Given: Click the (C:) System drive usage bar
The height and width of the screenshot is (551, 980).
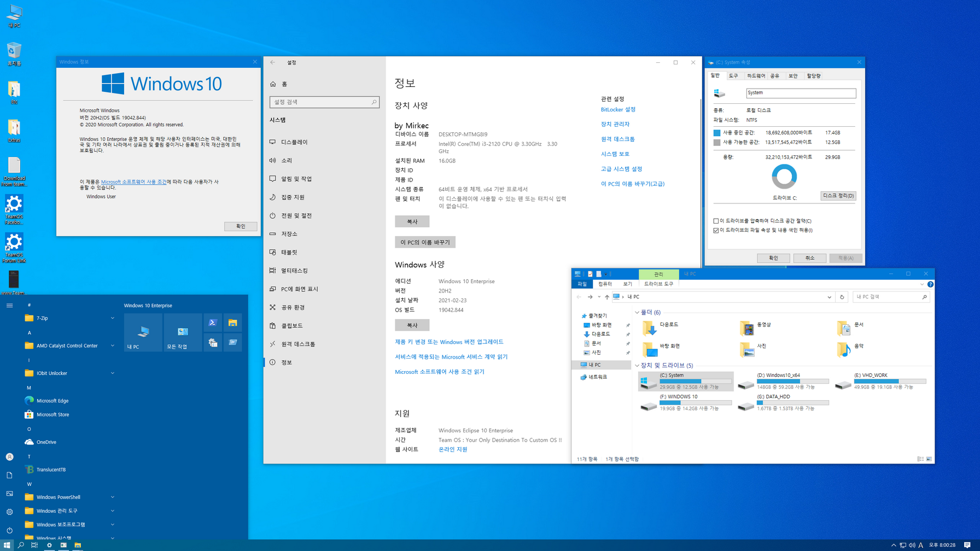Looking at the screenshot, I should [x=696, y=381].
